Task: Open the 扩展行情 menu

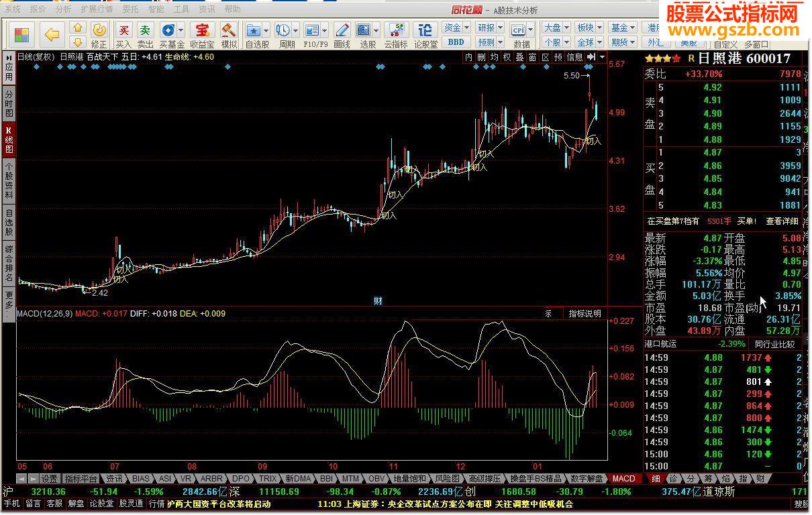Action: click(97, 9)
